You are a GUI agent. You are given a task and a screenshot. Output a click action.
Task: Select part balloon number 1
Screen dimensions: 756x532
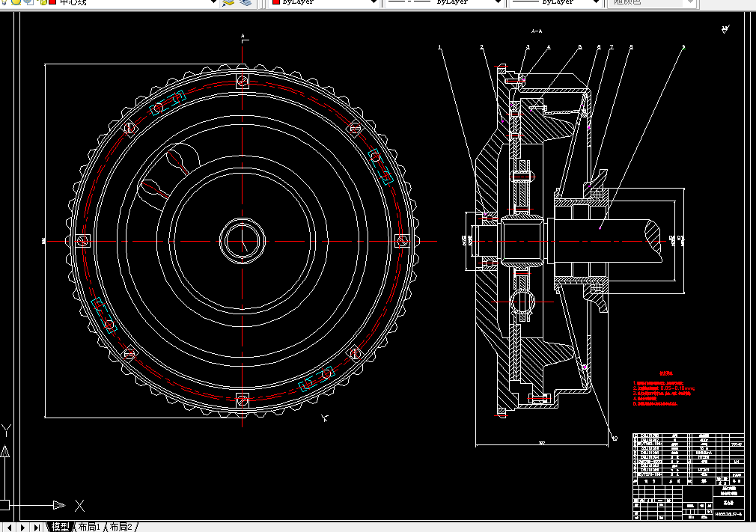point(439,47)
